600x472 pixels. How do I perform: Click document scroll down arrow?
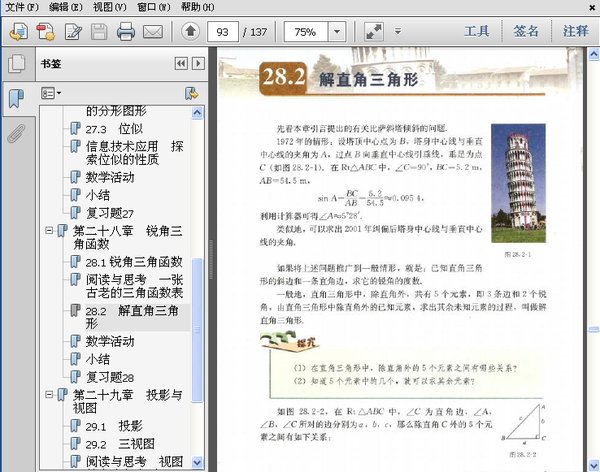coord(594,465)
